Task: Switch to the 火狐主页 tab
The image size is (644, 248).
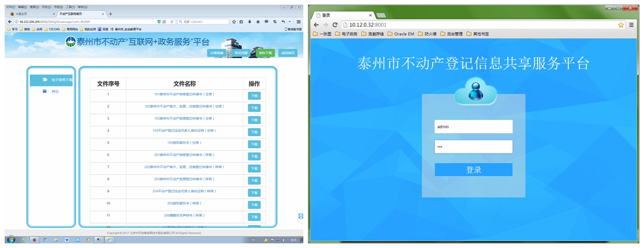Action: [21, 14]
